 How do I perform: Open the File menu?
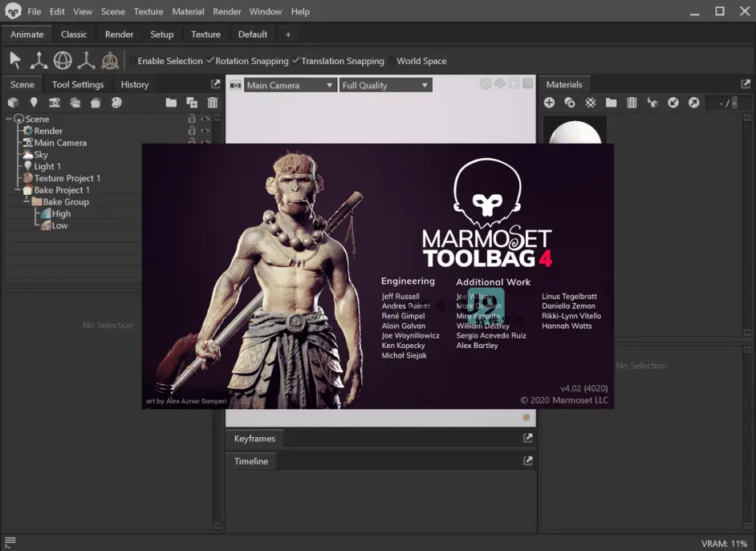pyautogui.click(x=35, y=11)
